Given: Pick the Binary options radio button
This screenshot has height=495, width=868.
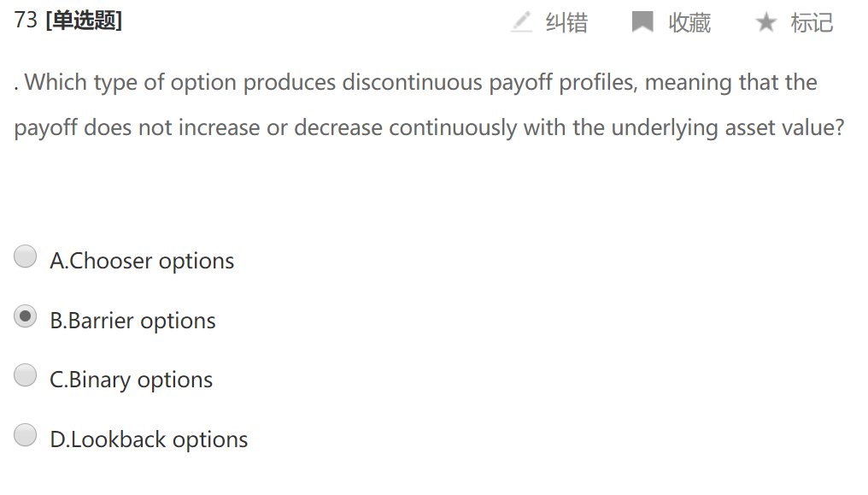Looking at the screenshot, I should (x=26, y=375).
